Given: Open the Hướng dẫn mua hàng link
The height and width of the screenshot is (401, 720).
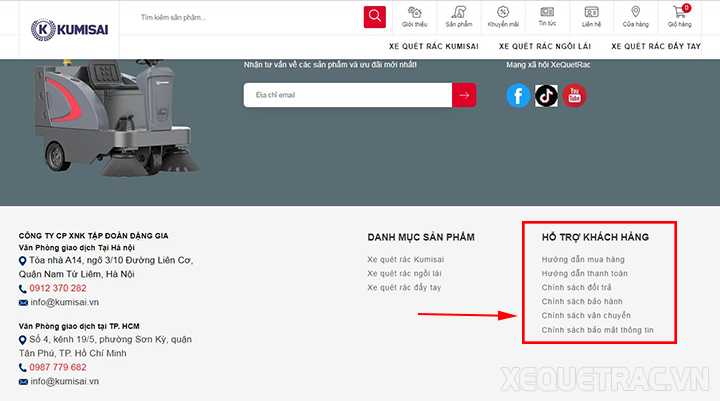Looking at the screenshot, I should [x=583, y=259].
